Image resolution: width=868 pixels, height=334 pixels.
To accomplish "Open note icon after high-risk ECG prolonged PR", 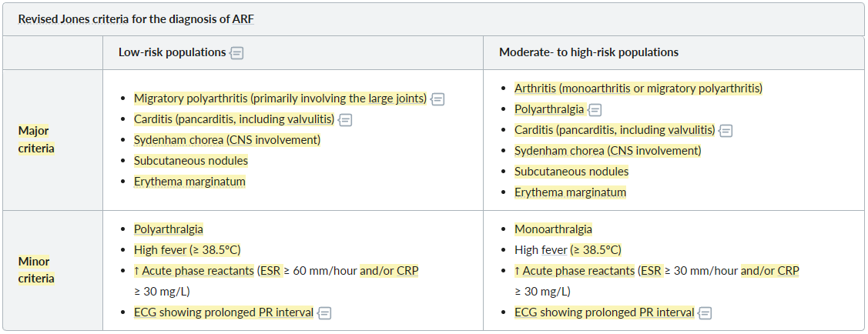I will point(705,313).
